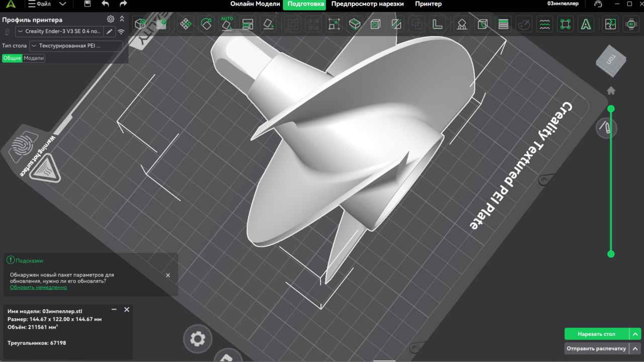Open the Measure ruler tool
This screenshot has height=362, width=644.
click(437, 24)
